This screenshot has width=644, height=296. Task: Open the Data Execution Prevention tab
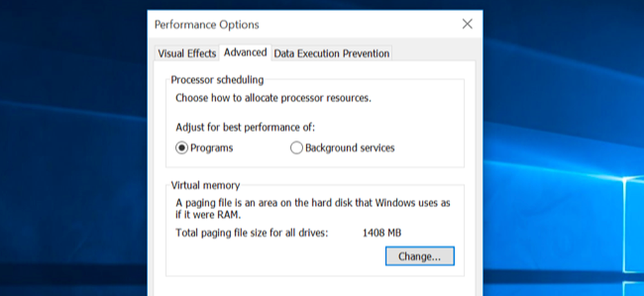[x=332, y=53]
